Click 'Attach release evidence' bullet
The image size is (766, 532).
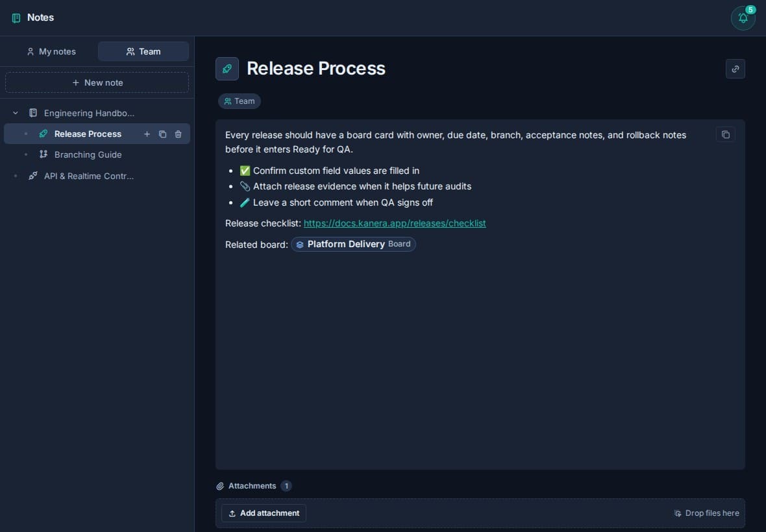(x=355, y=186)
